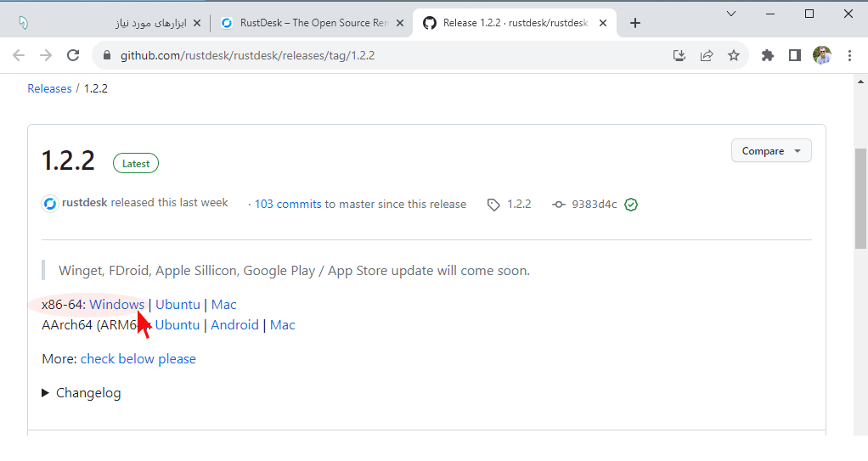Screen dimensions: 868x461
Task: Switch to RustDesk Open Source tab
Action: tap(313, 23)
